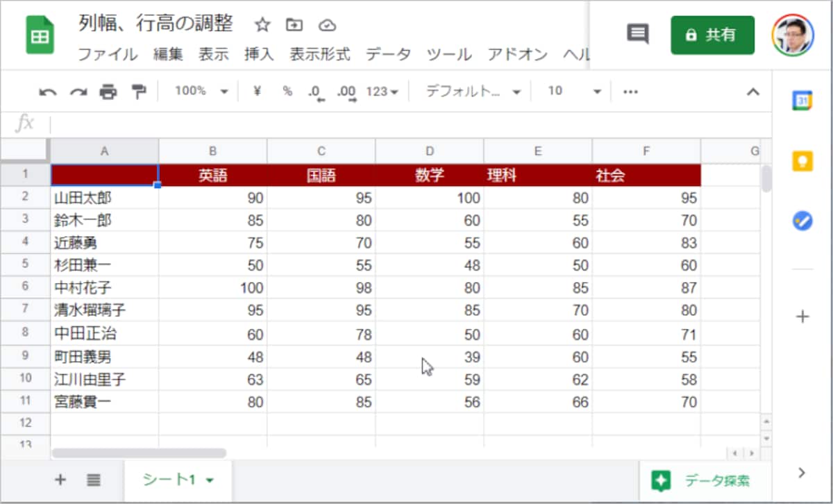Open Google Tasks in side panel
This screenshot has height=504, width=833.
click(x=802, y=221)
